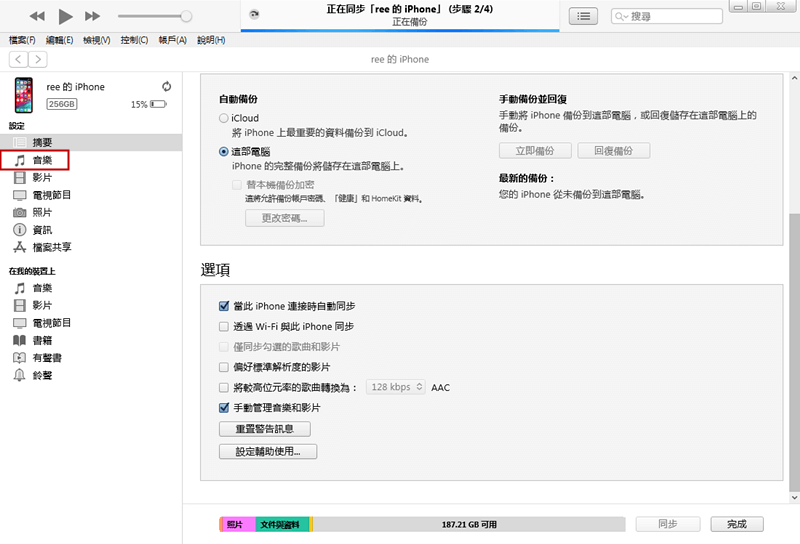Screen dimensions: 800x544
Task: Click the 文件與資料 storage segment
Action: click(282, 524)
